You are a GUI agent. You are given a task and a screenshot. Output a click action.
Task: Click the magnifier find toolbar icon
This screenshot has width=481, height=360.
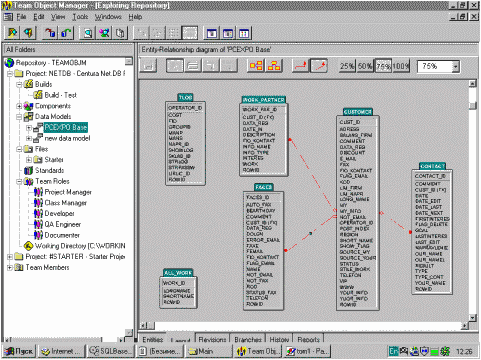coord(88,33)
